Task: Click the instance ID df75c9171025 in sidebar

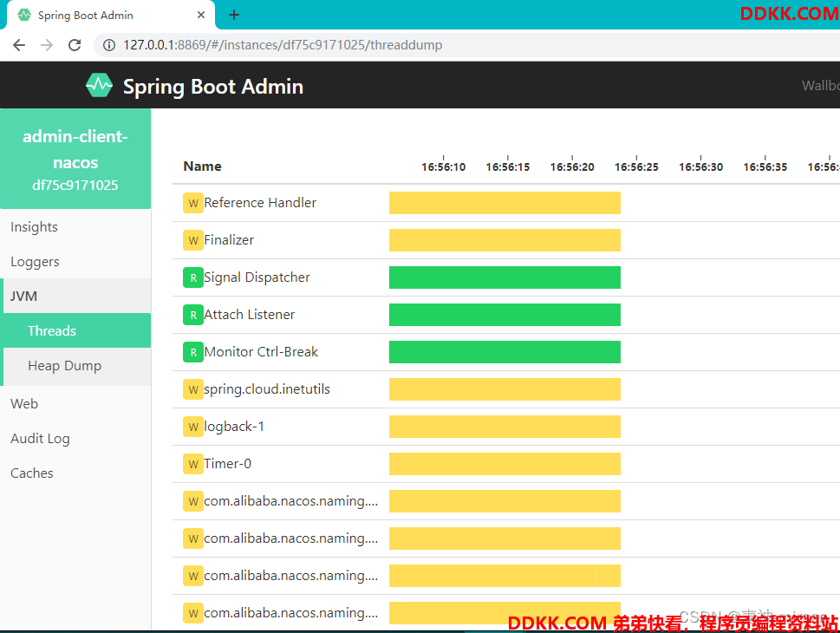Action: coord(75,186)
